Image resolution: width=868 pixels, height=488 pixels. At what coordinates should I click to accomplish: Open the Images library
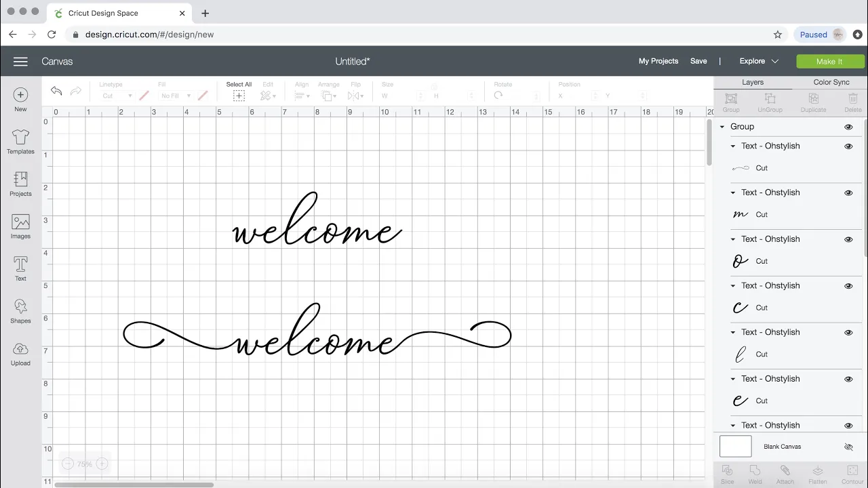click(20, 226)
